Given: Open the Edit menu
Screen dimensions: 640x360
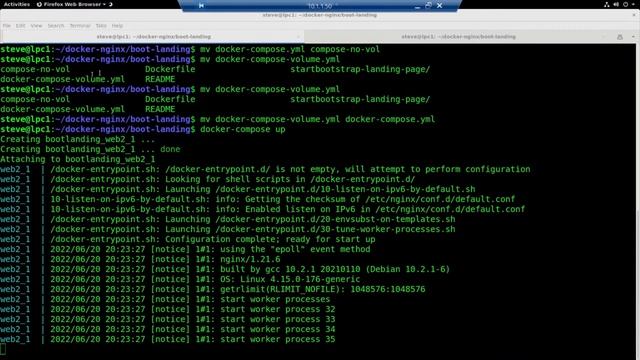Looking at the screenshot, I should [x=20, y=26].
